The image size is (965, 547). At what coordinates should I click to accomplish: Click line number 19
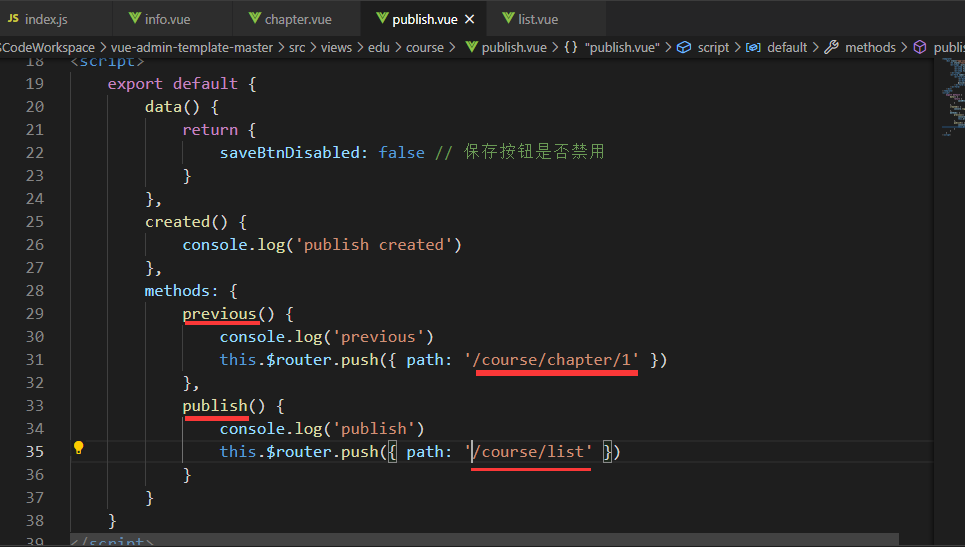[x=34, y=84]
